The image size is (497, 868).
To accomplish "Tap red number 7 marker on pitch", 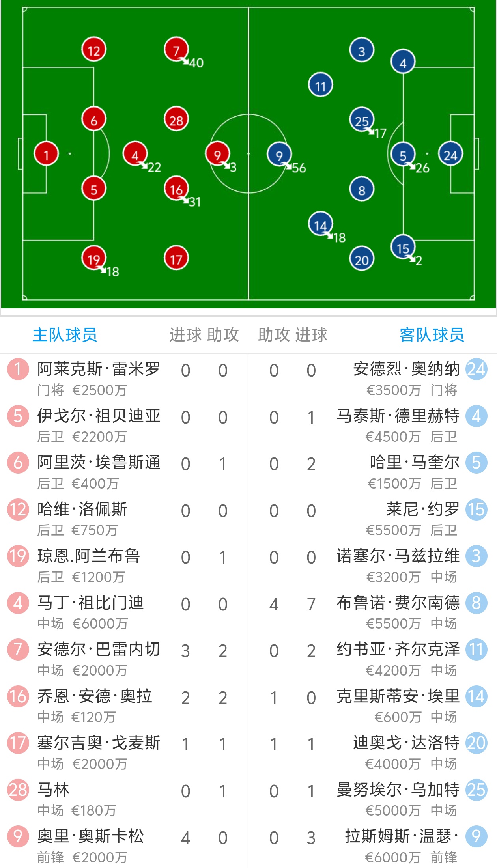I will (176, 50).
